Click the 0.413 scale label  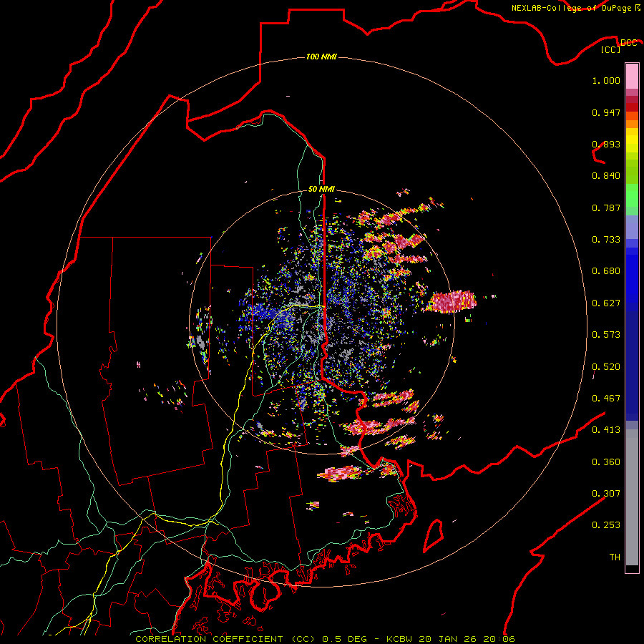pyautogui.click(x=606, y=430)
